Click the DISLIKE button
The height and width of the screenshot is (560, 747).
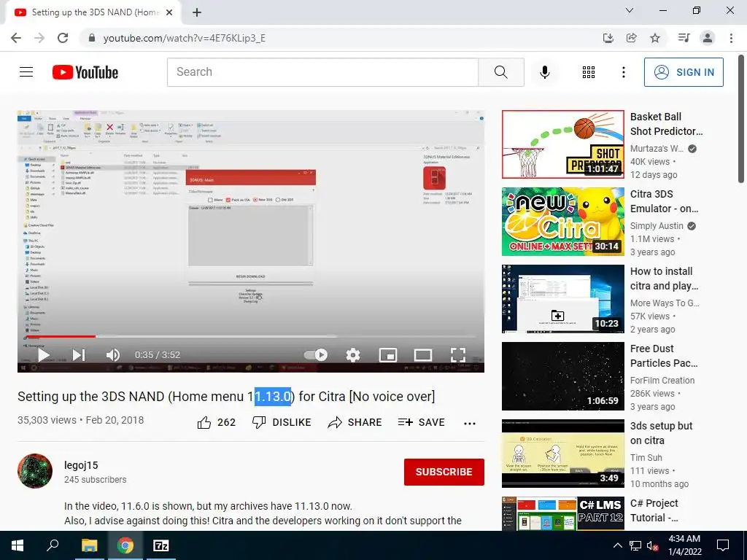[x=282, y=422]
